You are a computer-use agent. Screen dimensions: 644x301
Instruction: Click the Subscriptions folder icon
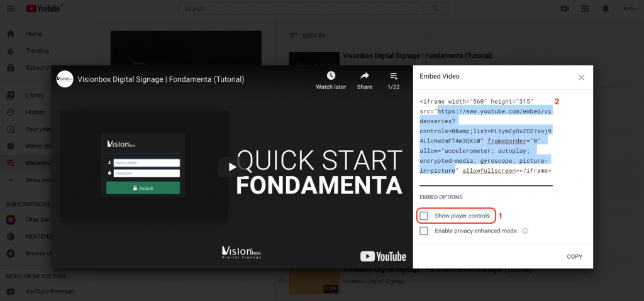(11, 67)
